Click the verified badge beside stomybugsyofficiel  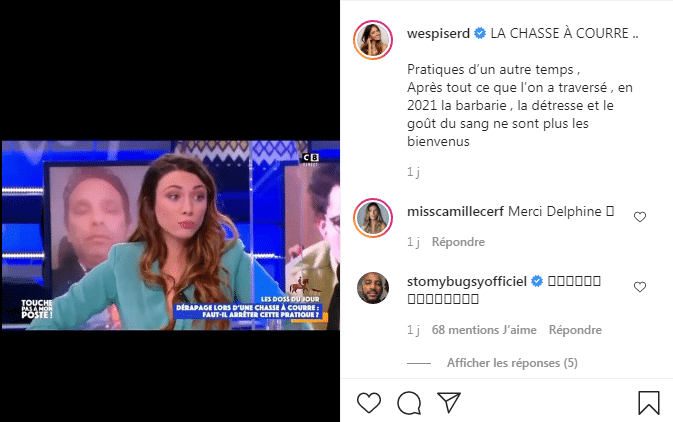coord(537,281)
